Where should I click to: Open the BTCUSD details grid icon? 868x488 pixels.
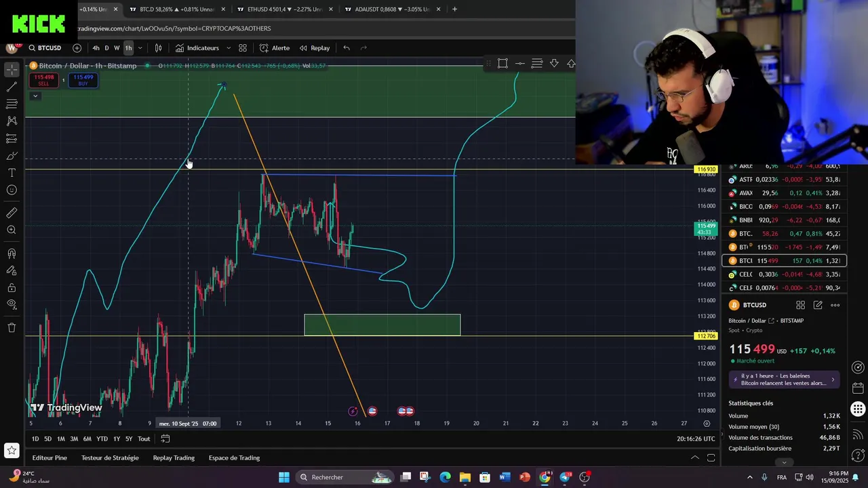pyautogui.click(x=800, y=305)
